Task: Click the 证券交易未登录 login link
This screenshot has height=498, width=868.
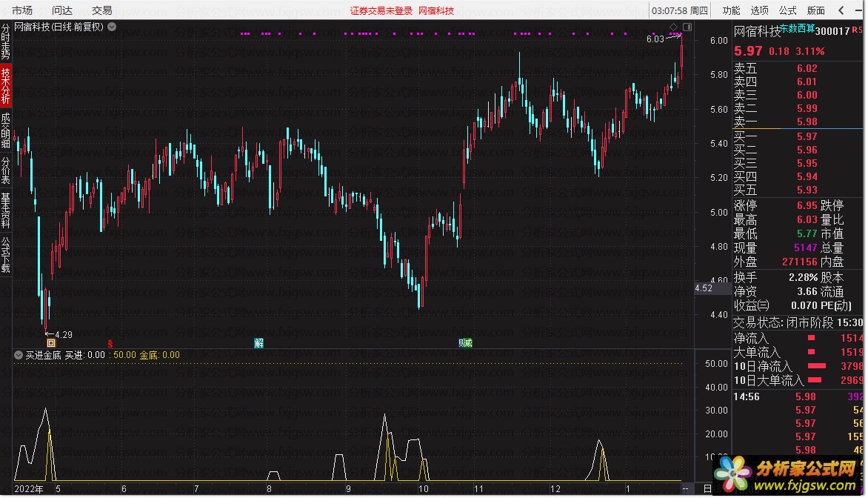Action: click(381, 10)
